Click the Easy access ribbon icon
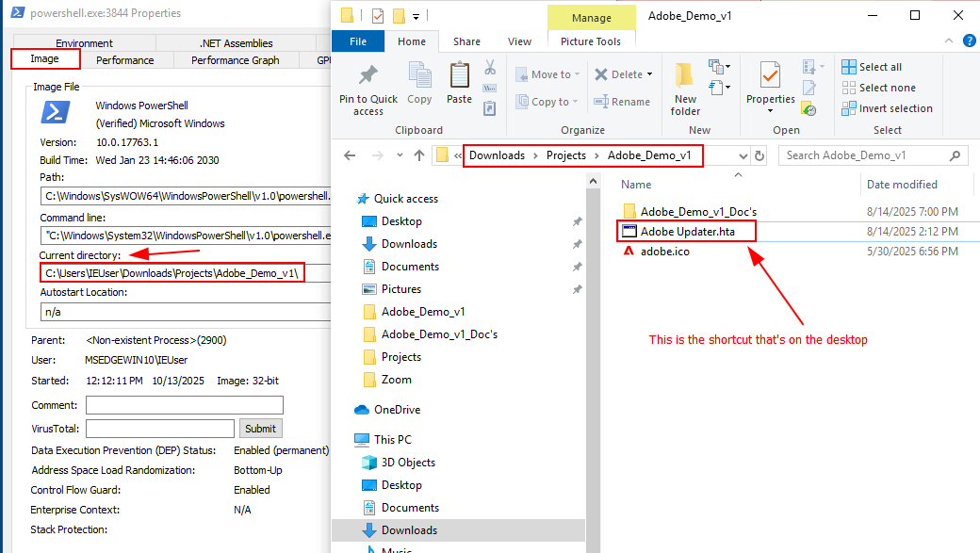This screenshot has height=553, width=980. (x=716, y=88)
